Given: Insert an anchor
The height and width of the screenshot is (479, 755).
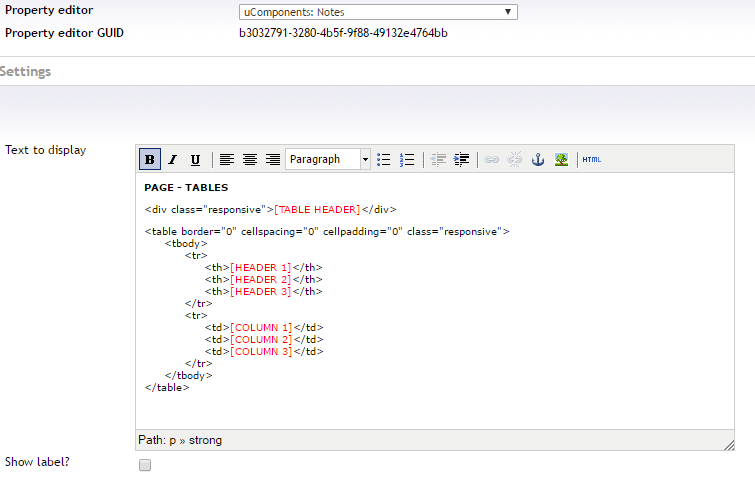Looking at the screenshot, I should tap(538, 160).
